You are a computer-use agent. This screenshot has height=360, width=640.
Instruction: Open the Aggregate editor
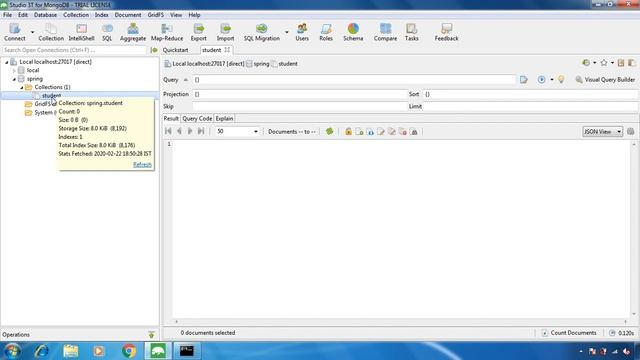click(x=133, y=32)
